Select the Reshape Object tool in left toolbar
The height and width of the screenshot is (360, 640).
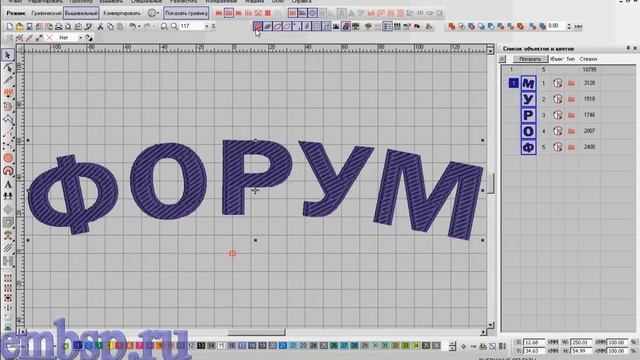[8, 67]
